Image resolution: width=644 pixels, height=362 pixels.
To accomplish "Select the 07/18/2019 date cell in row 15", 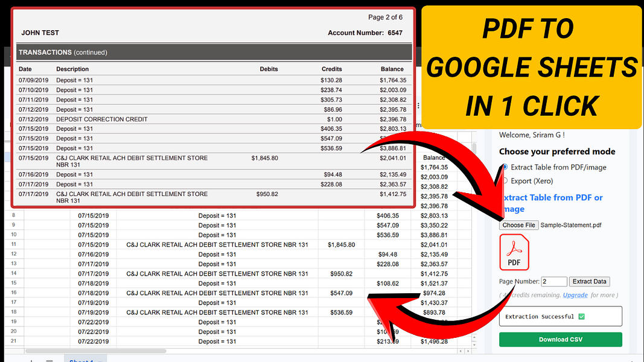I will 93,283.
